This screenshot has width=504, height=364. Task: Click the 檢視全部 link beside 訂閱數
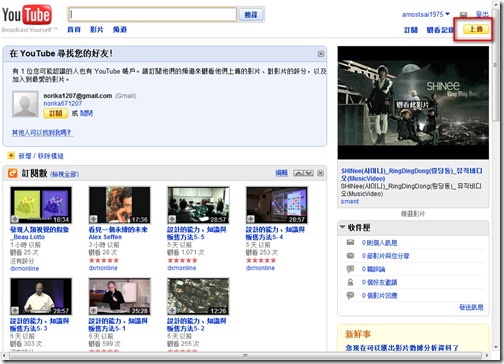(x=64, y=174)
